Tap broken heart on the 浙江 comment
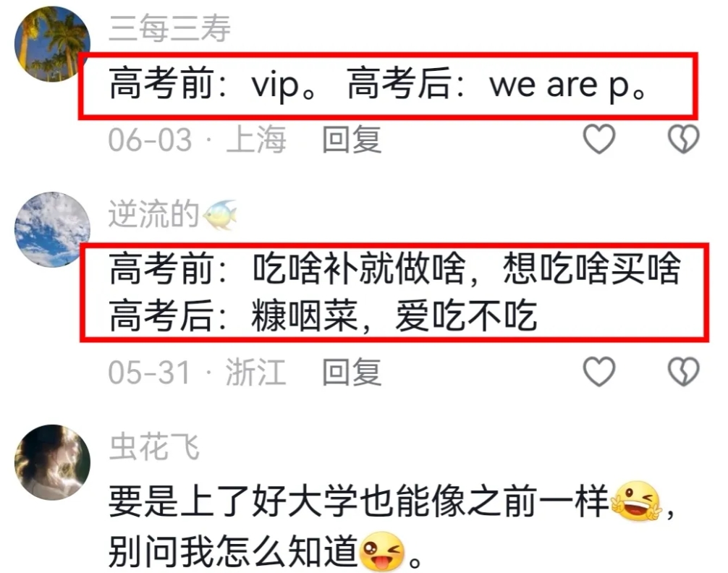The width and height of the screenshot is (728, 573). [683, 371]
